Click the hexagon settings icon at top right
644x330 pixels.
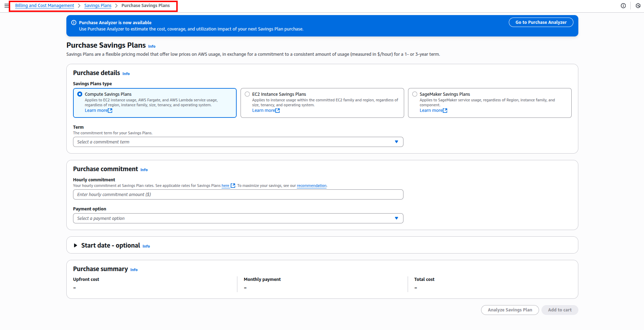638,6
